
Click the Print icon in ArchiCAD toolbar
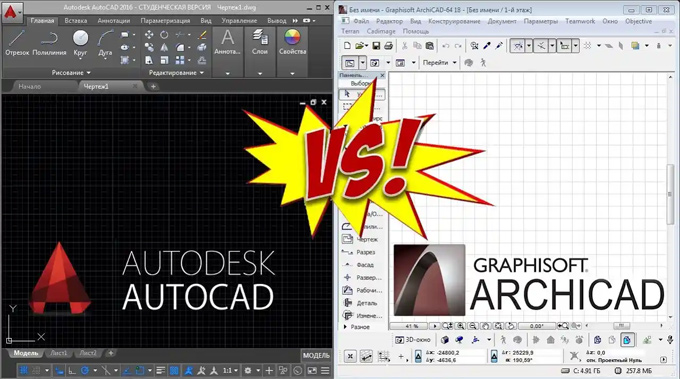pos(389,46)
